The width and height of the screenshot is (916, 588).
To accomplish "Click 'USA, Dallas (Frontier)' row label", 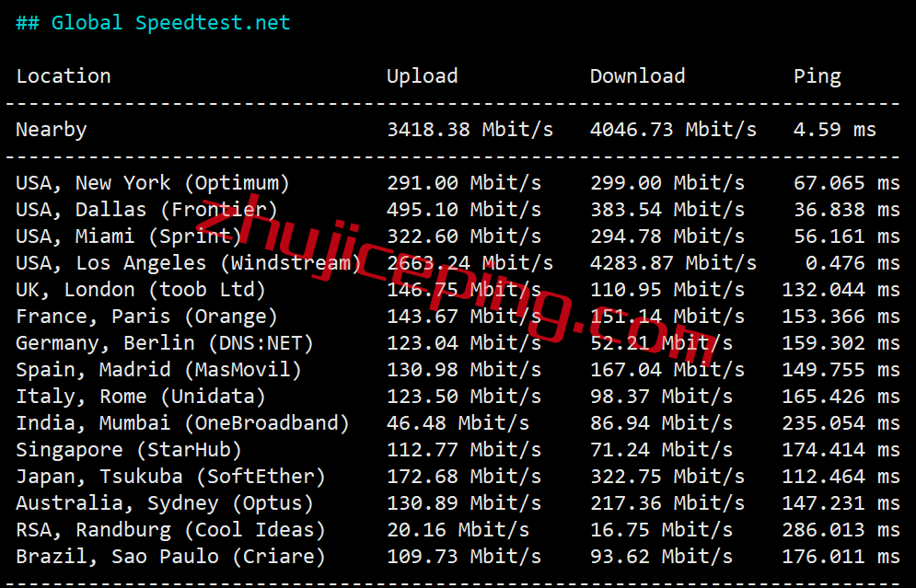I will (x=146, y=210).
